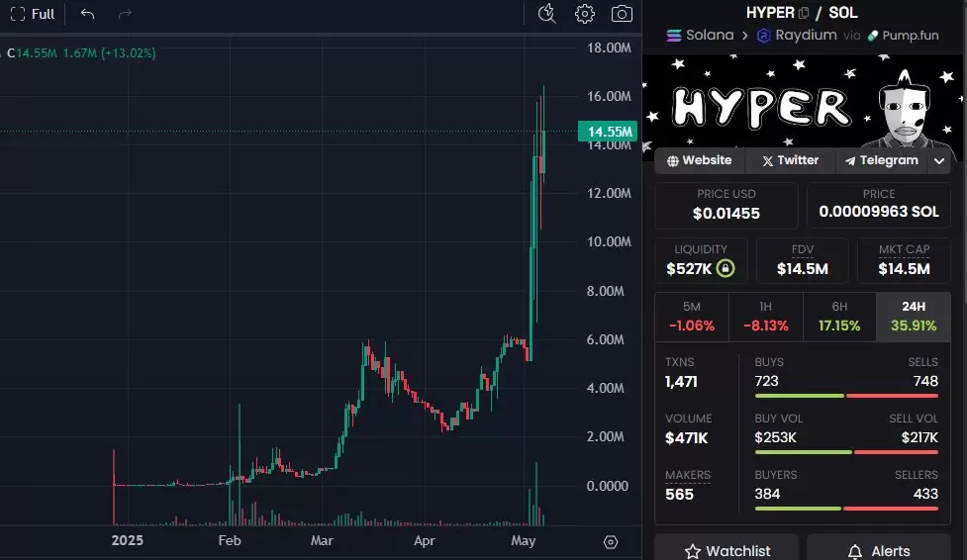The height and width of the screenshot is (560, 967).
Task: Select the 1H timeframe tab
Action: coord(765,317)
